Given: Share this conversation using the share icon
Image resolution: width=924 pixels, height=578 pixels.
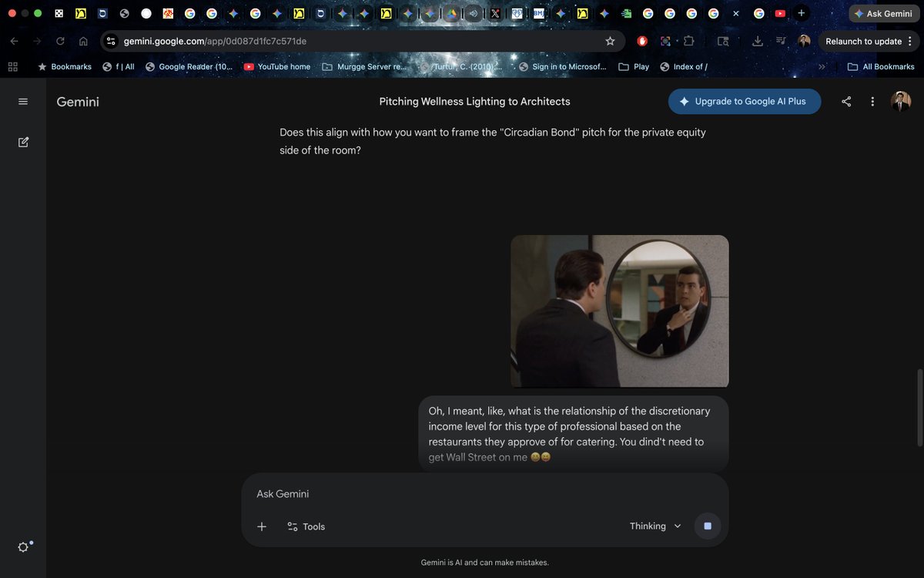Looking at the screenshot, I should click(x=846, y=102).
